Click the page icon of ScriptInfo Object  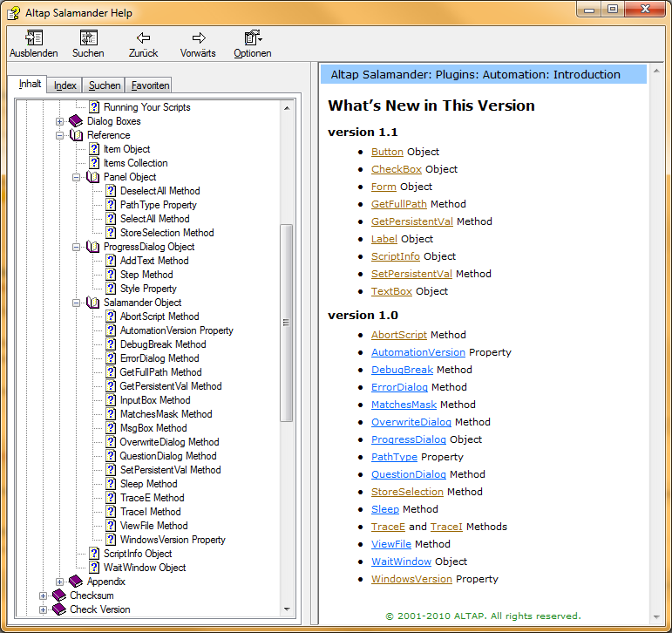click(x=94, y=554)
